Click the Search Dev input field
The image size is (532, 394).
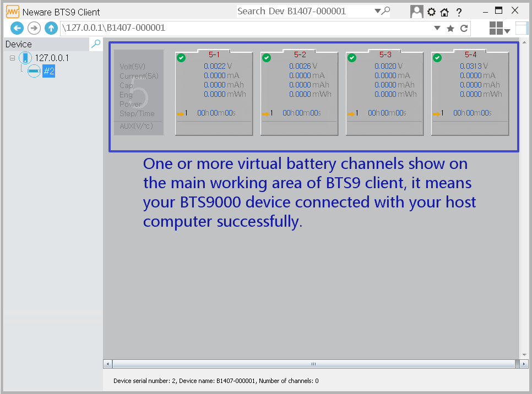[305, 11]
